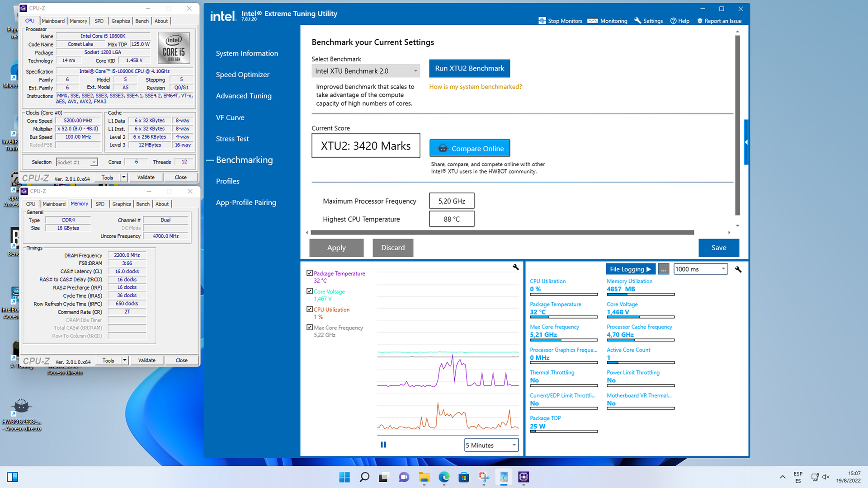Open Mainboard tab in top CPU-Z window

click(x=53, y=21)
